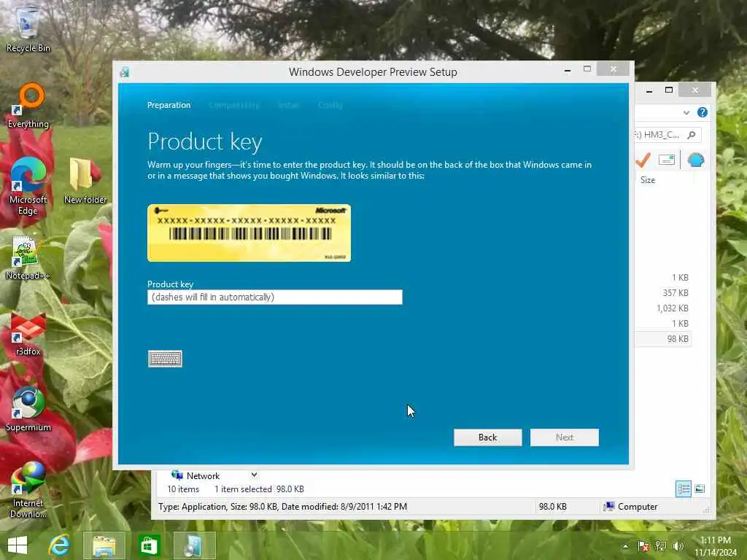Select the 1,032 KB file row
Screen dimensions: 747x560
663,308
